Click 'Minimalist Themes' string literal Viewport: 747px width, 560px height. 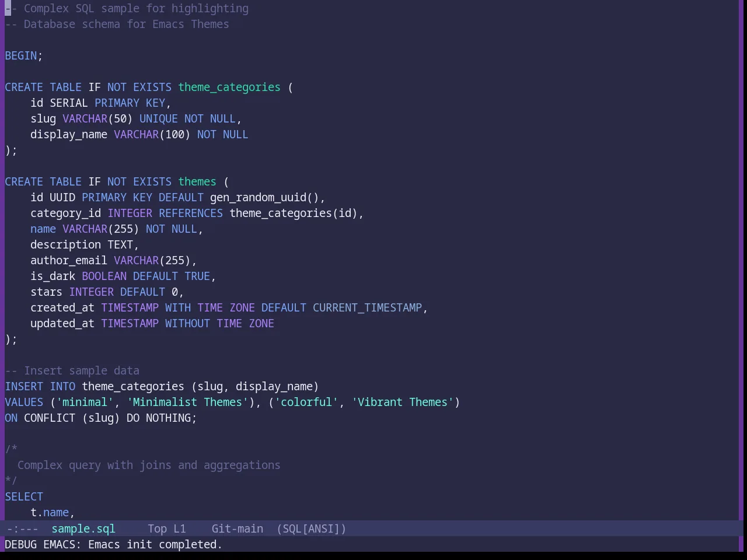click(x=187, y=402)
